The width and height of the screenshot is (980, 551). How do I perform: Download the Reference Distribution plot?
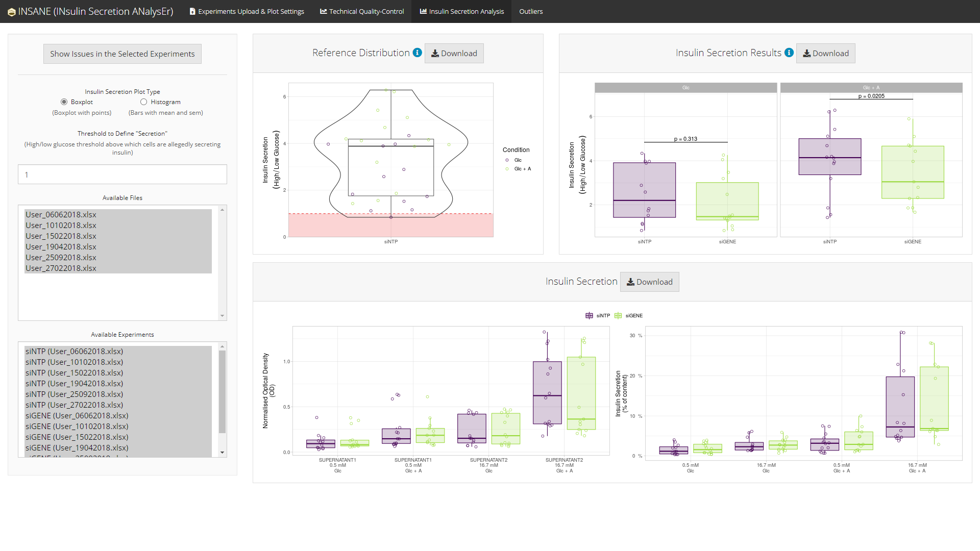point(454,54)
